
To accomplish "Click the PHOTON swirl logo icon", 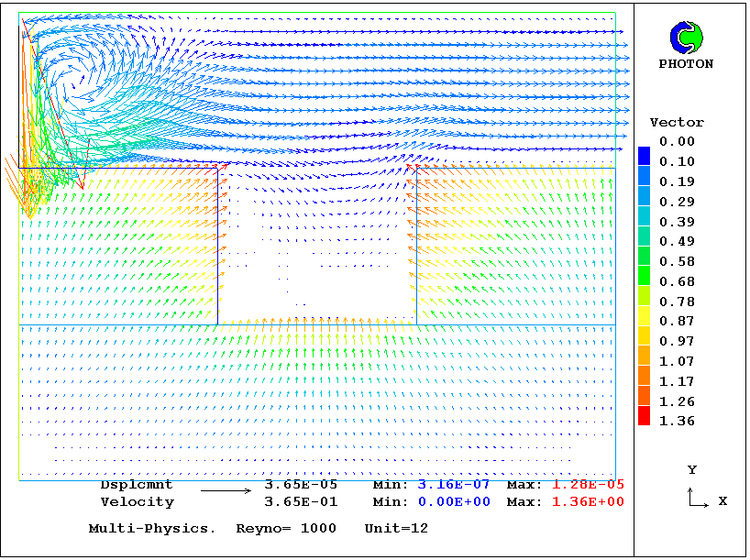I will [x=686, y=38].
